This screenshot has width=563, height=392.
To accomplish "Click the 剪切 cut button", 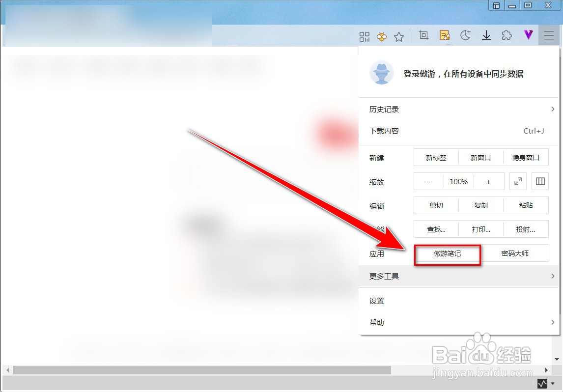I will [436, 205].
